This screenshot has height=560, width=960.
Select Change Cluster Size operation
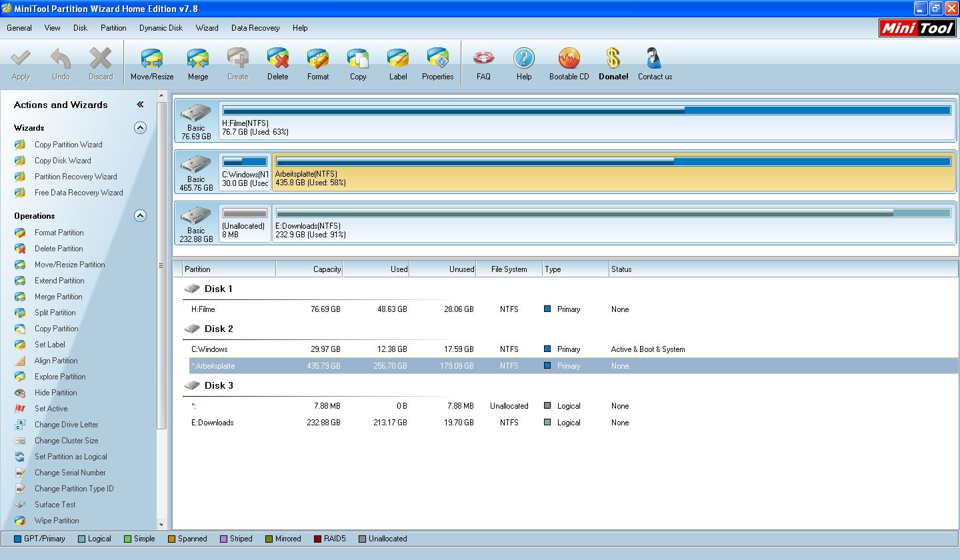pyautogui.click(x=66, y=441)
